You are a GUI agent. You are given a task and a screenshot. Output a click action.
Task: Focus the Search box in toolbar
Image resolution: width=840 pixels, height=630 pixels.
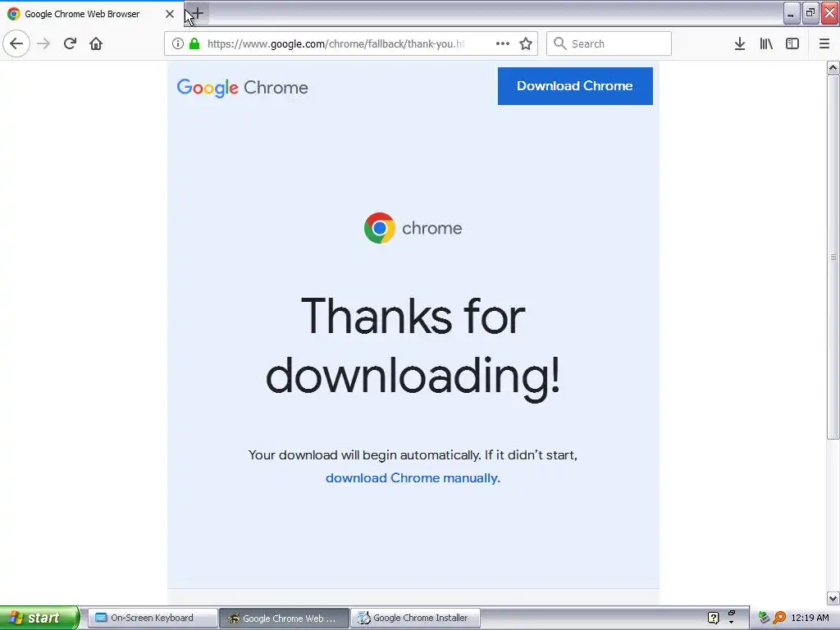(609, 43)
